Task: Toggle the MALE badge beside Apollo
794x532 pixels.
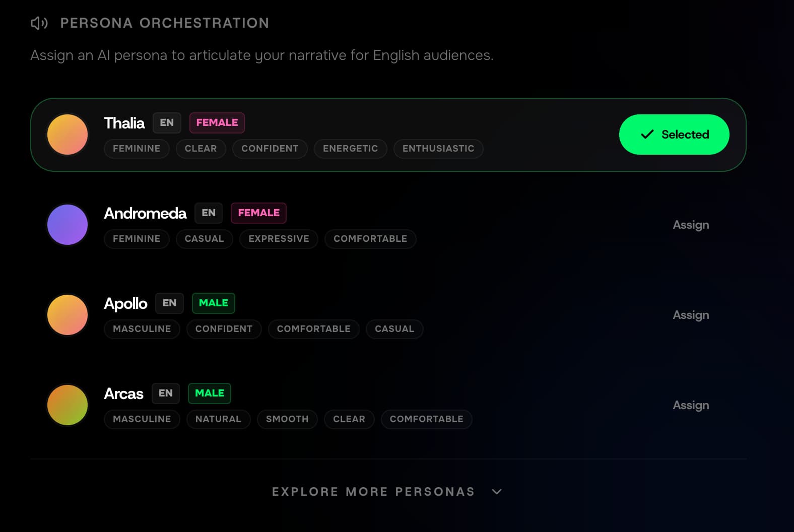Action: tap(213, 303)
